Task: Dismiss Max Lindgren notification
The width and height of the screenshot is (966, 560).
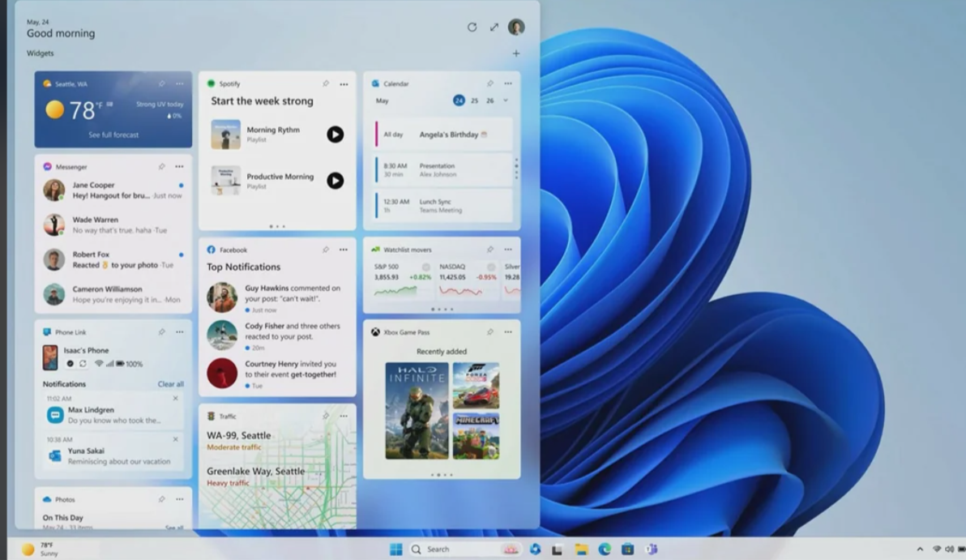Action: click(x=176, y=399)
